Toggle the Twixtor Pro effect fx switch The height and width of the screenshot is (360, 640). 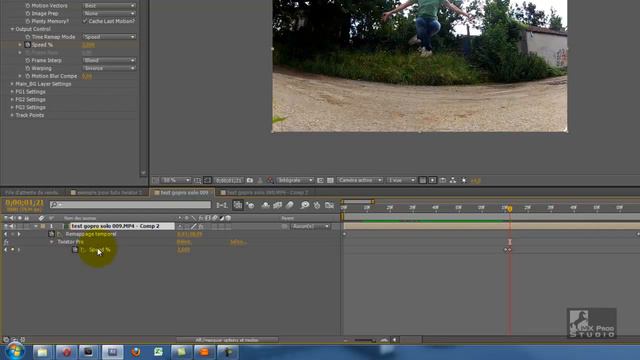click(x=6, y=242)
